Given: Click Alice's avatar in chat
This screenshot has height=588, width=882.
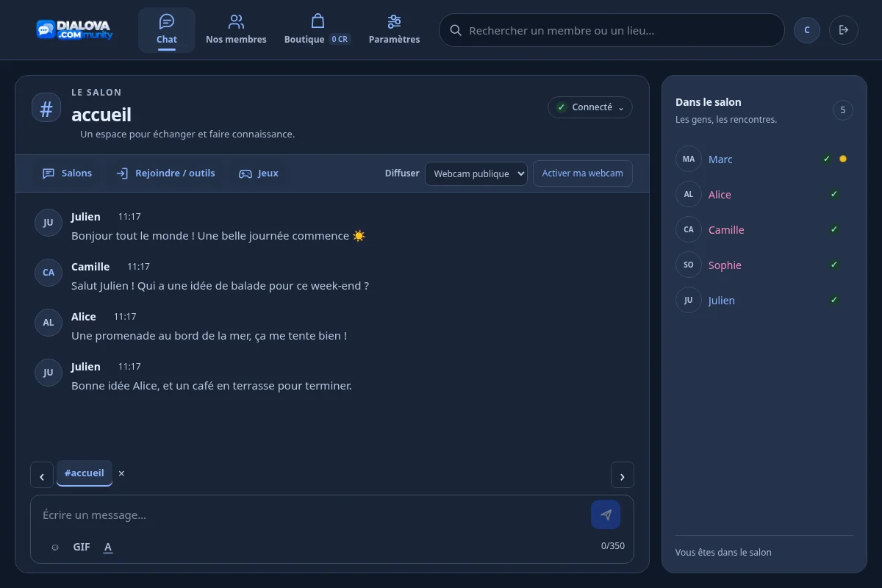Looking at the screenshot, I should (48, 323).
